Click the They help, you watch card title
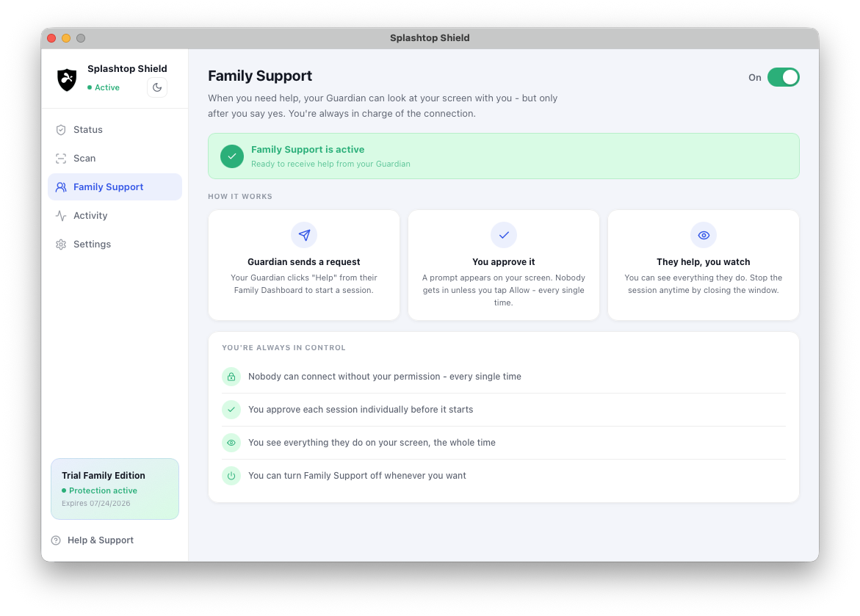This screenshot has height=616, width=860. pos(704,261)
